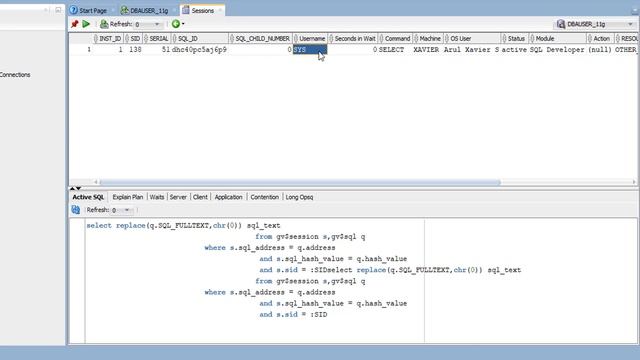Click the Refresh icon in the top toolbar
Screen dimensions: 640x360
click(x=104, y=24)
